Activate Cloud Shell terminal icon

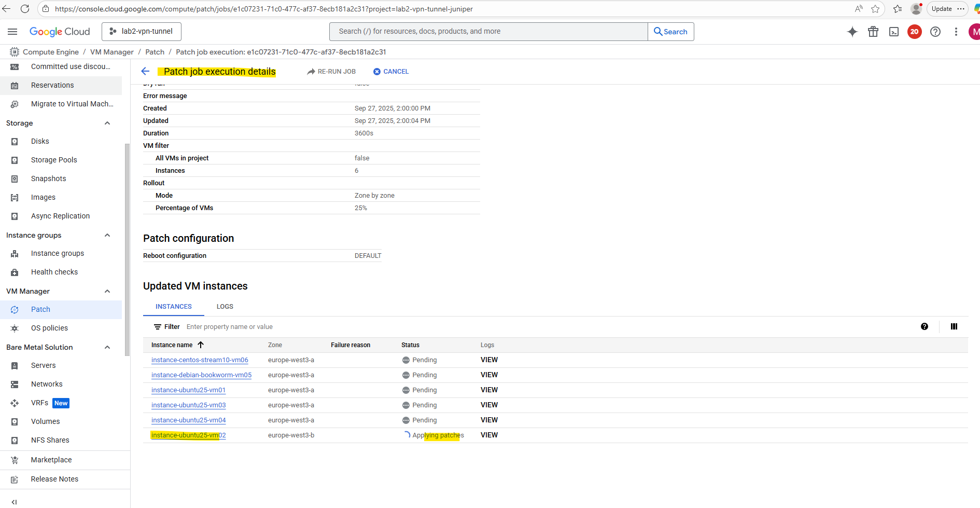(894, 32)
